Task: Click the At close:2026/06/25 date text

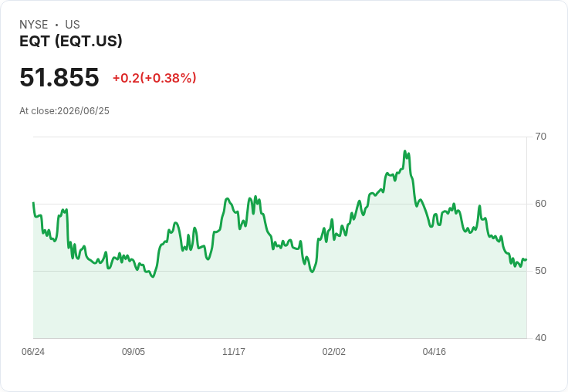Action: tap(64, 111)
